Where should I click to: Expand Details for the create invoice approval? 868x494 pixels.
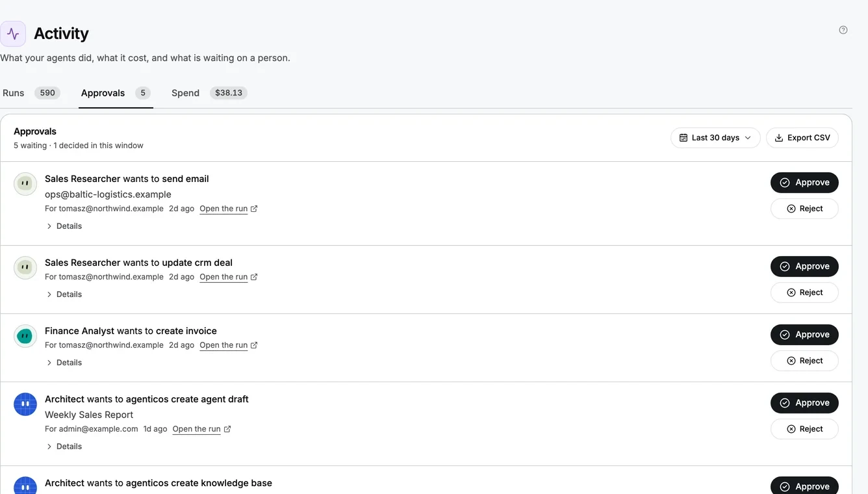pyautogui.click(x=64, y=363)
